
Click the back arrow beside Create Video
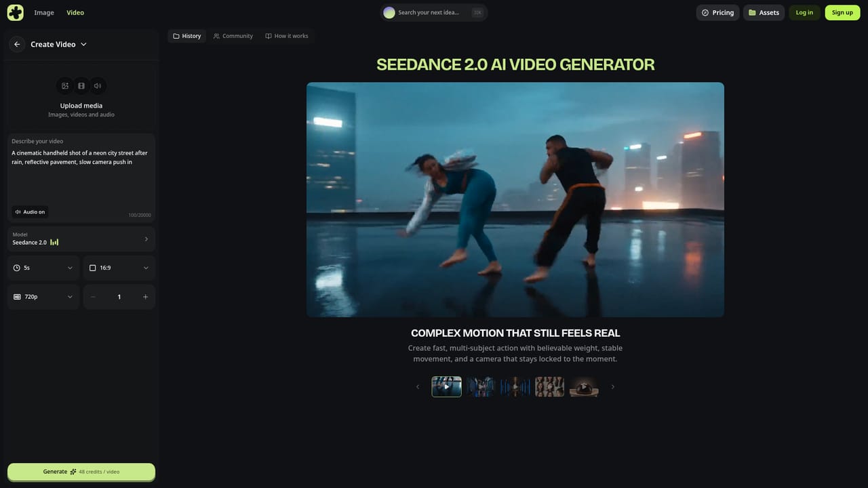coord(17,44)
